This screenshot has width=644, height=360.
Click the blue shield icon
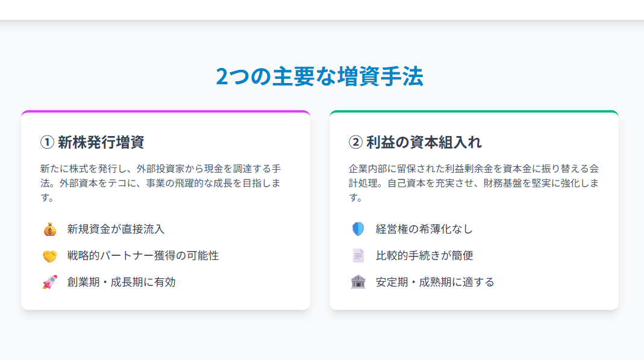[x=358, y=229]
